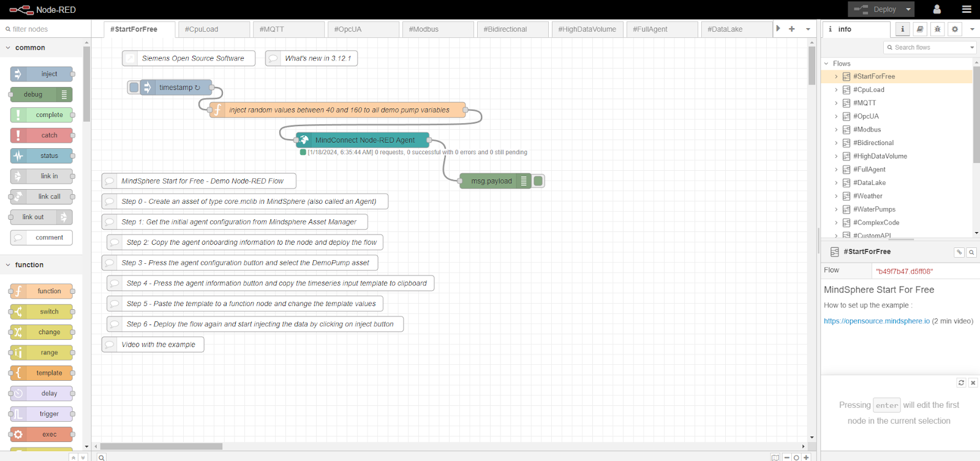Click the Deploy button

pyautogui.click(x=876, y=9)
